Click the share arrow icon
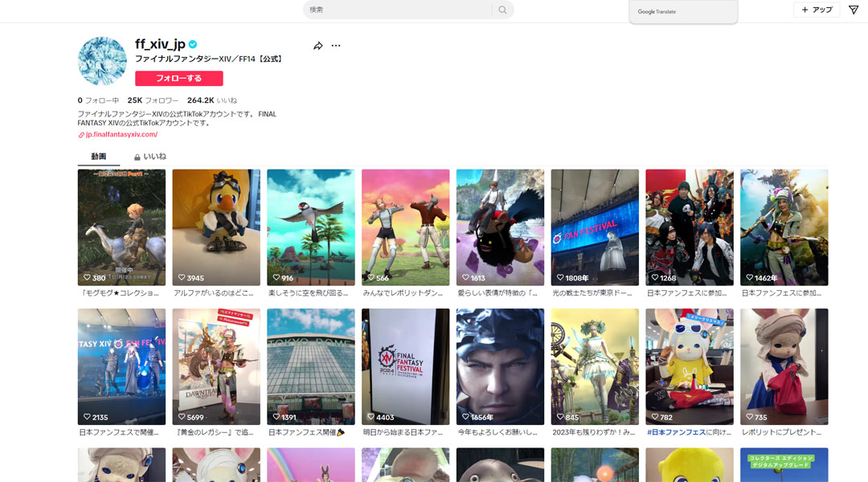868x482 pixels. [x=318, y=46]
